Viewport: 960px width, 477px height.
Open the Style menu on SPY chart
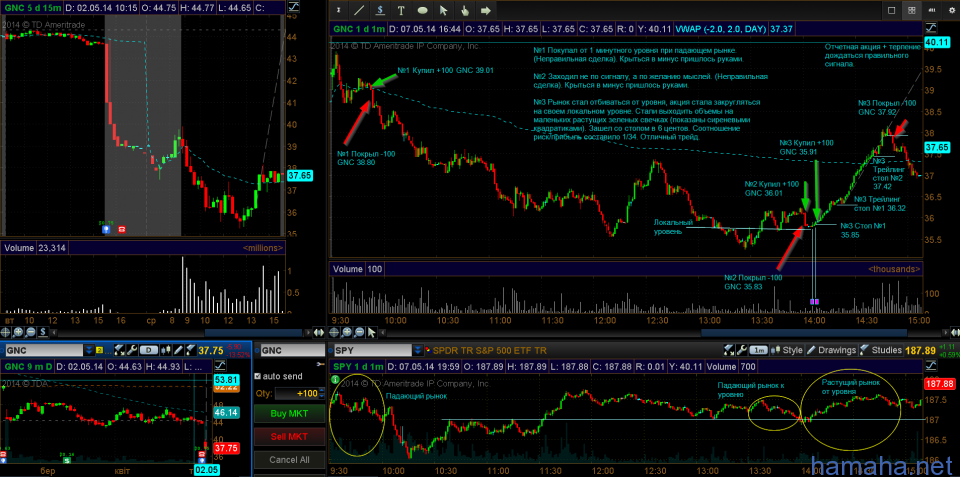click(x=787, y=350)
